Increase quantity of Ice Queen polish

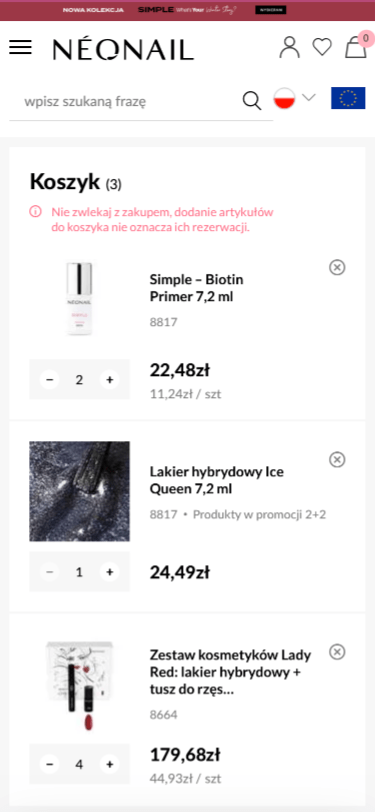109,572
